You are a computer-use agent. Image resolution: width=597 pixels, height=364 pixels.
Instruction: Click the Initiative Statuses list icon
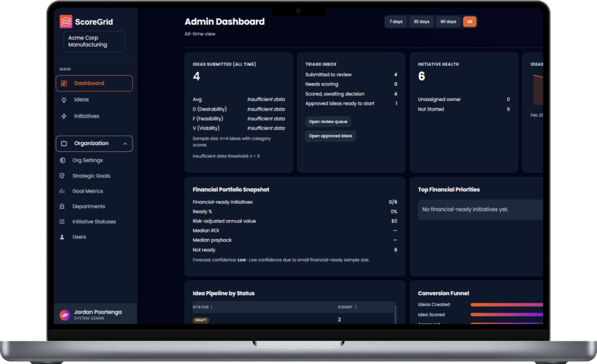62,221
